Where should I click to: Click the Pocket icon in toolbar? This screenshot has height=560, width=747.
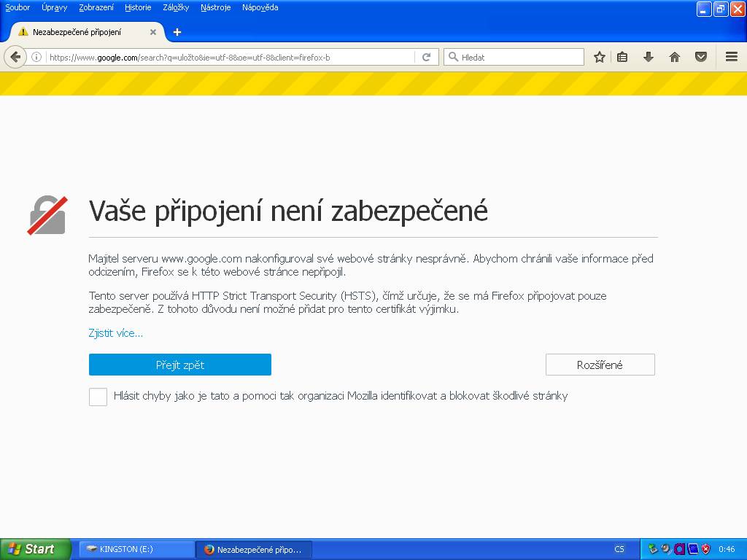click(x=700, y=57)
